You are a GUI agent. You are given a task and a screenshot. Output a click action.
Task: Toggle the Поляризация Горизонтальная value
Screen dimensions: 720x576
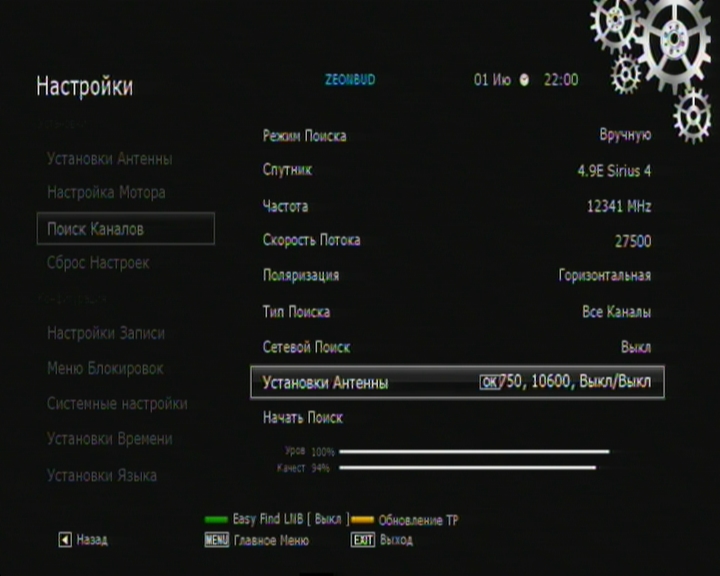604,275
